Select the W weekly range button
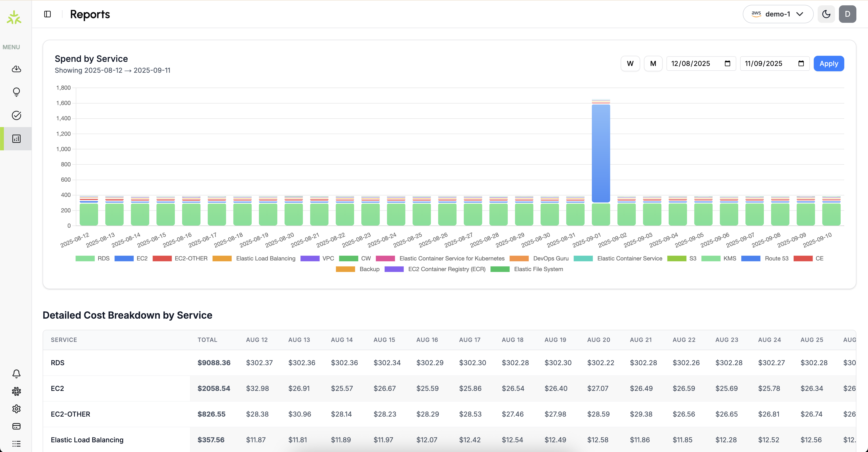 [630, 64]
